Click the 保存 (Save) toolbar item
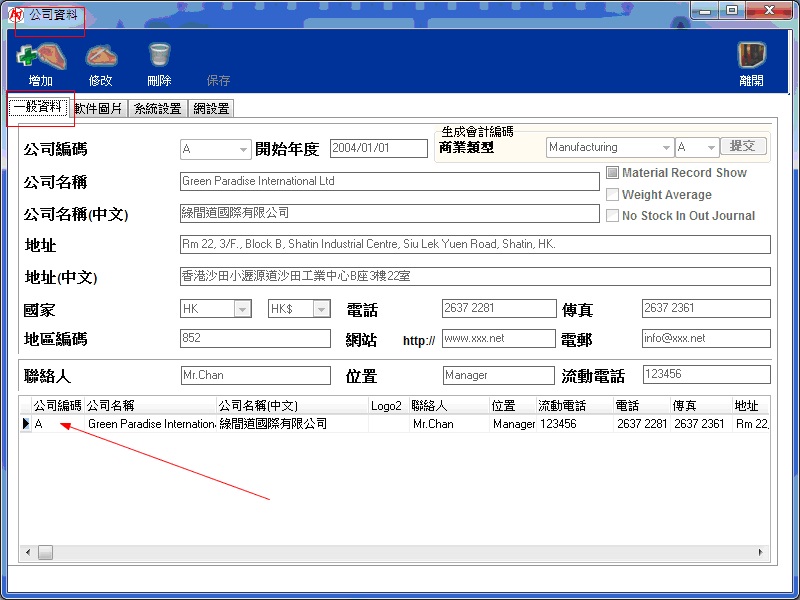The image size is (800, 600). 218,81
